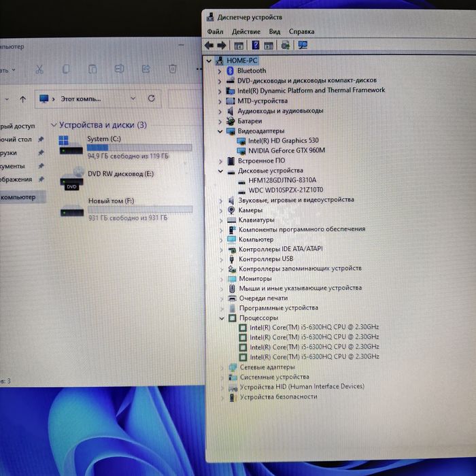Open Этот компьютер in sidebar
The height and width of the screenshot is (476, 476).
pyautogui.click(x=22, y=197)
